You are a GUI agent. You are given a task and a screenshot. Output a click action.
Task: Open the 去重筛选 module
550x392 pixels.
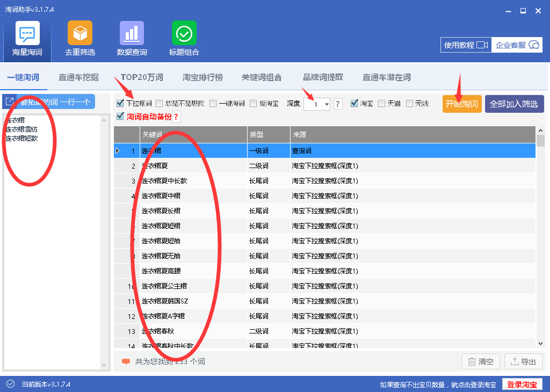click(x=80, y=39)
